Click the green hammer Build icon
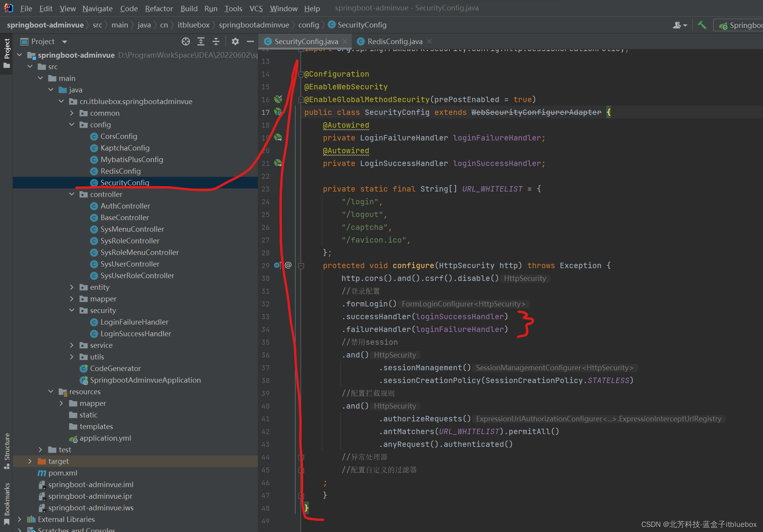This screenshot has width=763, height=532. [701, 25]
